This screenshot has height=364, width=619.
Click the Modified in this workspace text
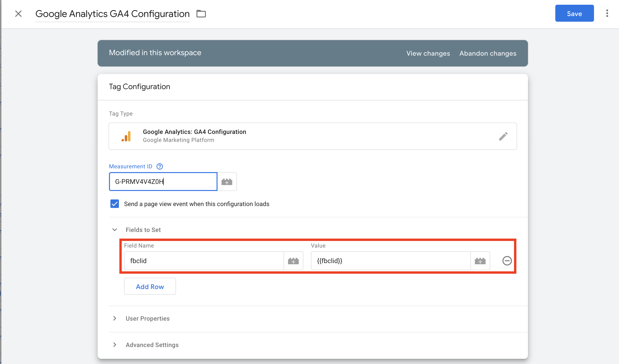tap(155, 53)
